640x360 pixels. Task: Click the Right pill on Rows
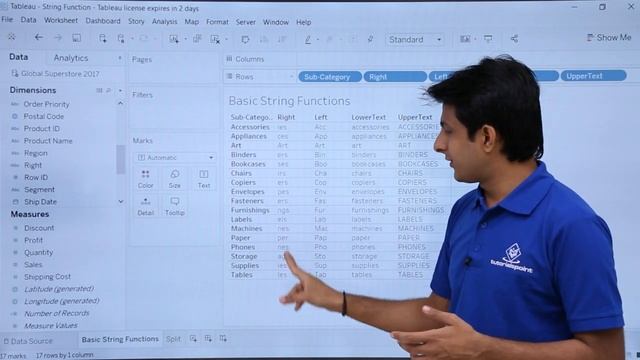coord(395,77)
